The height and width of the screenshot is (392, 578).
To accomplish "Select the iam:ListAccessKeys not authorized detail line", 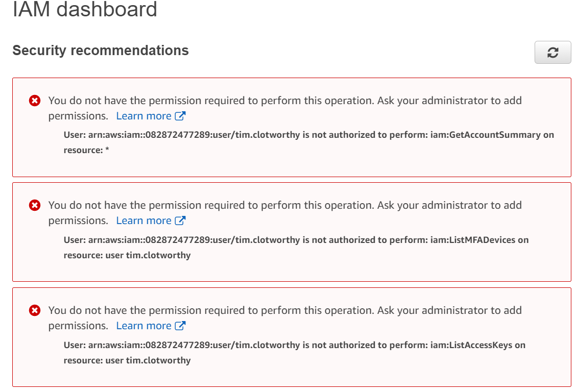I will [294, 345].
